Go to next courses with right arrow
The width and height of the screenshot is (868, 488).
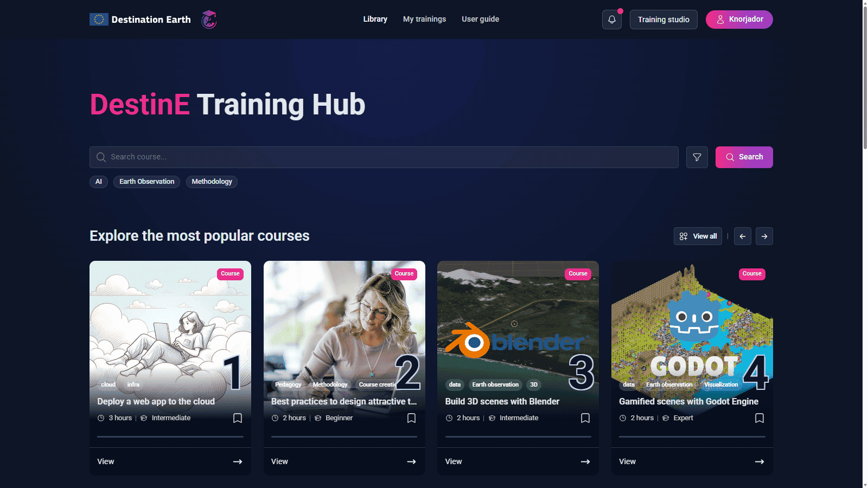coord(764,236)
